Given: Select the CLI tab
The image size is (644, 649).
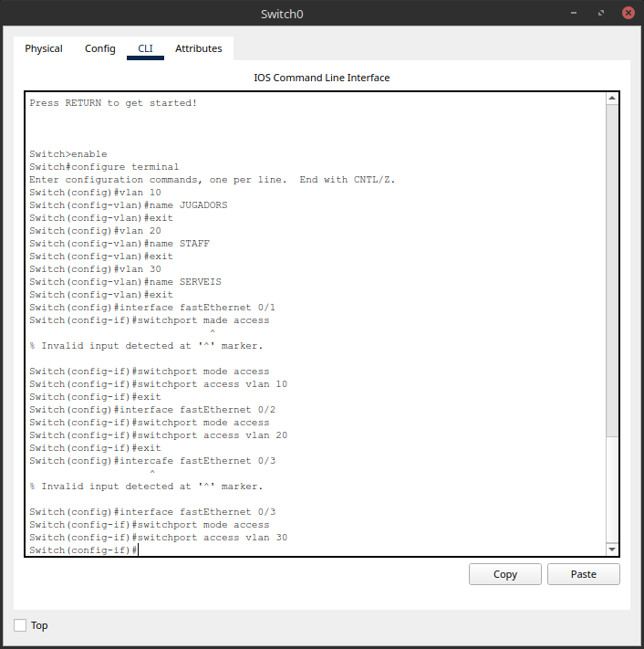Looking at the screenshot, I should point(145,48).
